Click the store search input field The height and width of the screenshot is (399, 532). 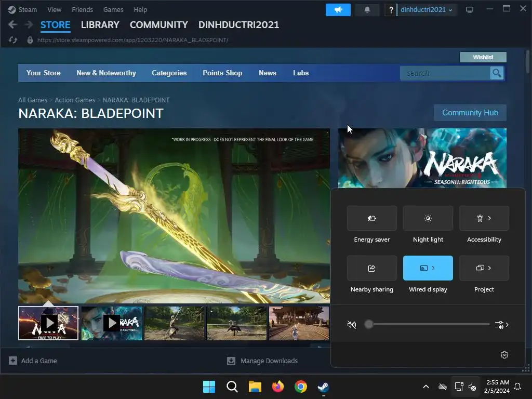click(445, 73)
